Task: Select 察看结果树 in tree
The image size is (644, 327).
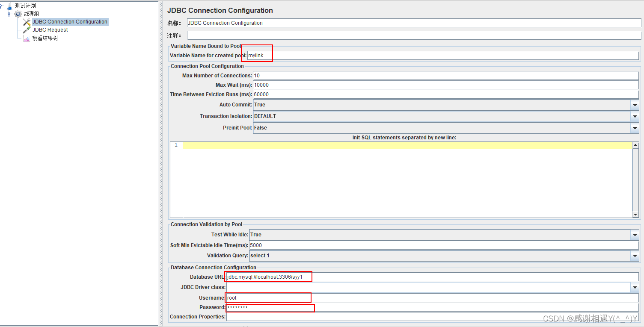Action: 45,38
